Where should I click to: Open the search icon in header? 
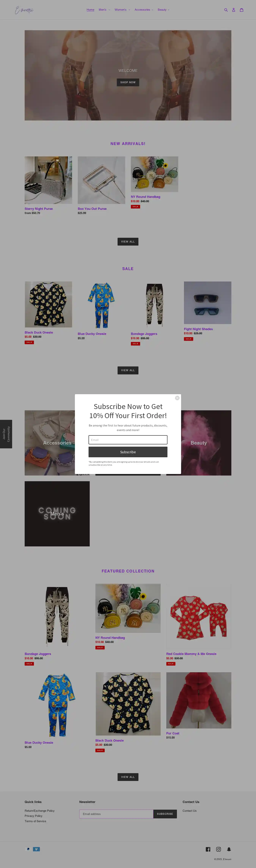click(x=226, y=10)
